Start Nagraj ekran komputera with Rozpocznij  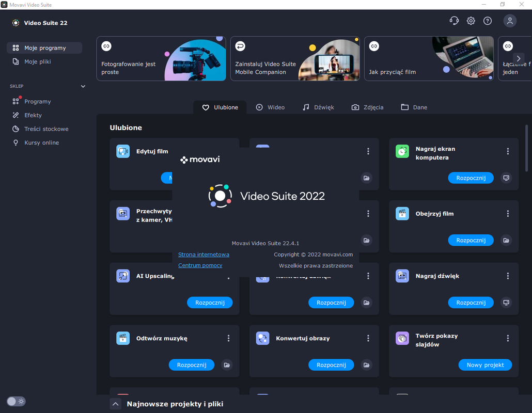click(x=471, y=178)
